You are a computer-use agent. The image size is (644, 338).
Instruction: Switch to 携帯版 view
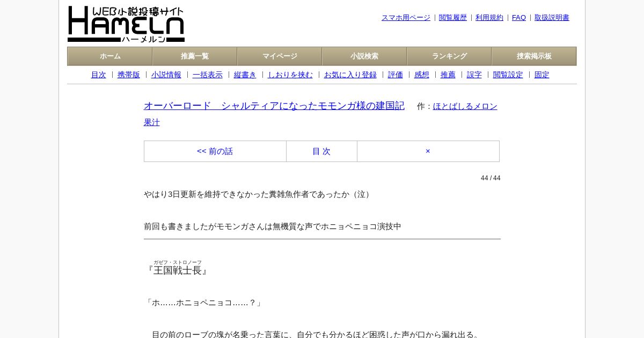coord(129,75)
